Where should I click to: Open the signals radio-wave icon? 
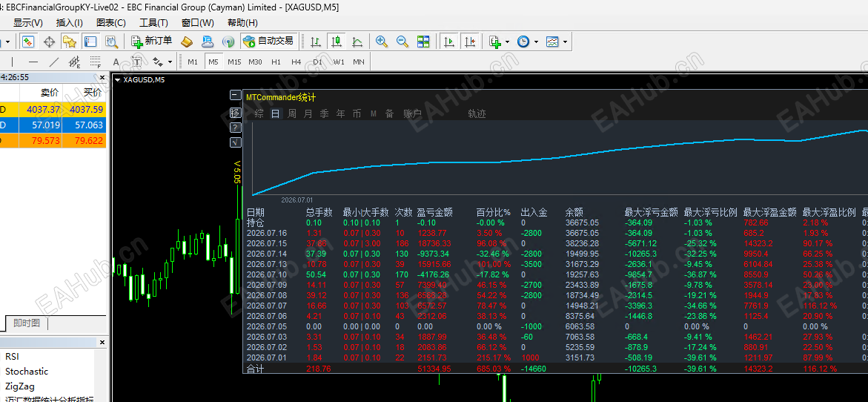click(228, 42)
